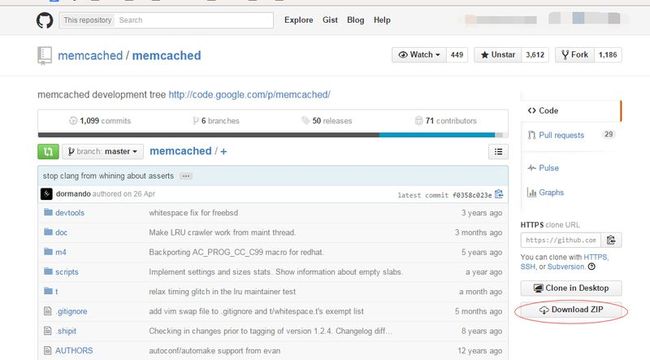View the 50 releases link
This screenshot has height=360, width=650.
point(327,121)
